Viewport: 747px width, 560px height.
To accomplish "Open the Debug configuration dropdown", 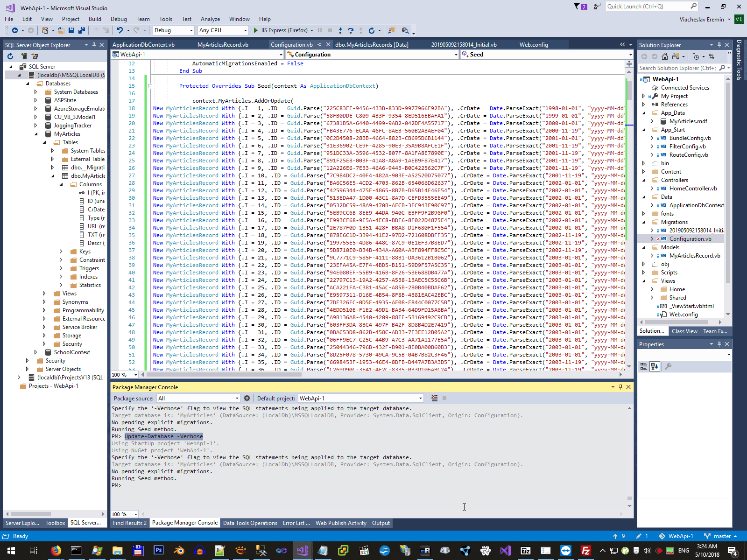I will pyautogui.click(x=173, y=30).
